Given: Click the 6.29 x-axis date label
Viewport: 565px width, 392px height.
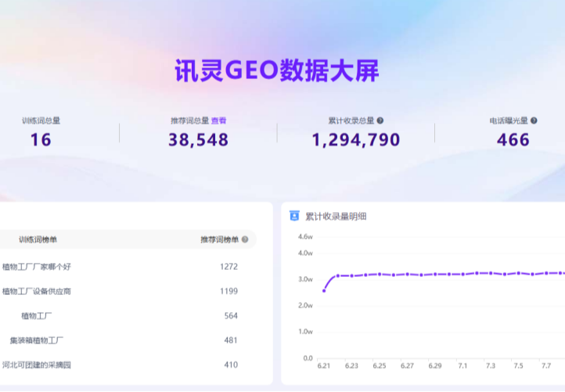Looking at the screenshot, I should 435,365.
